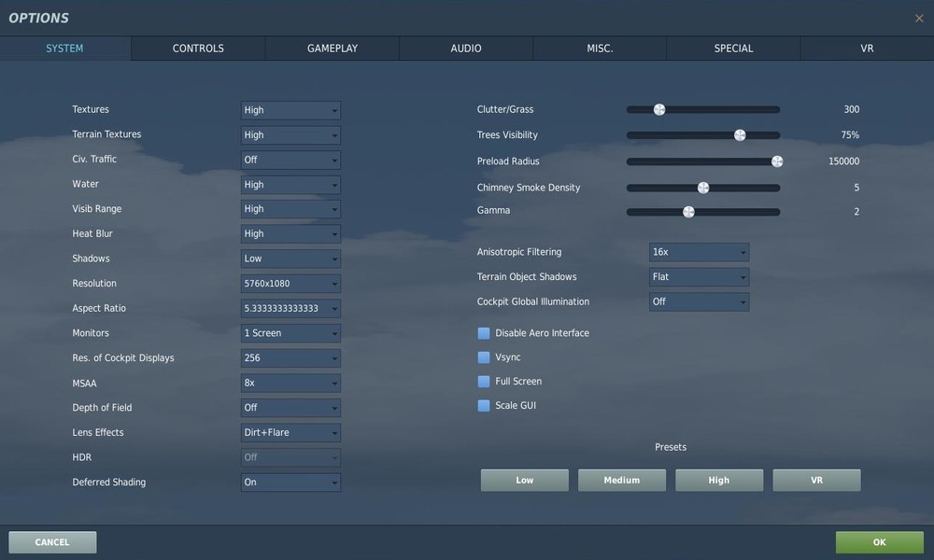Enable the Vsync checkbox
The width and height of the screenshot is (934, 560).
coord(484,357)
